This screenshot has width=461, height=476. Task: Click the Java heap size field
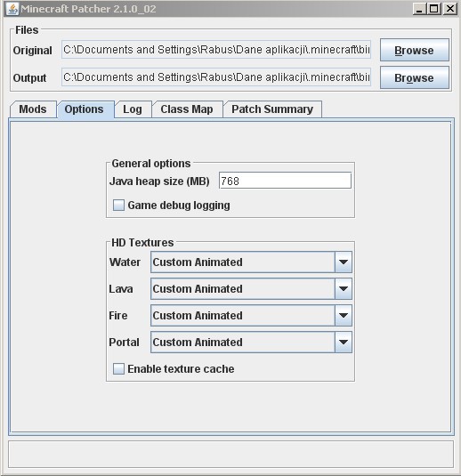(285, 181)
